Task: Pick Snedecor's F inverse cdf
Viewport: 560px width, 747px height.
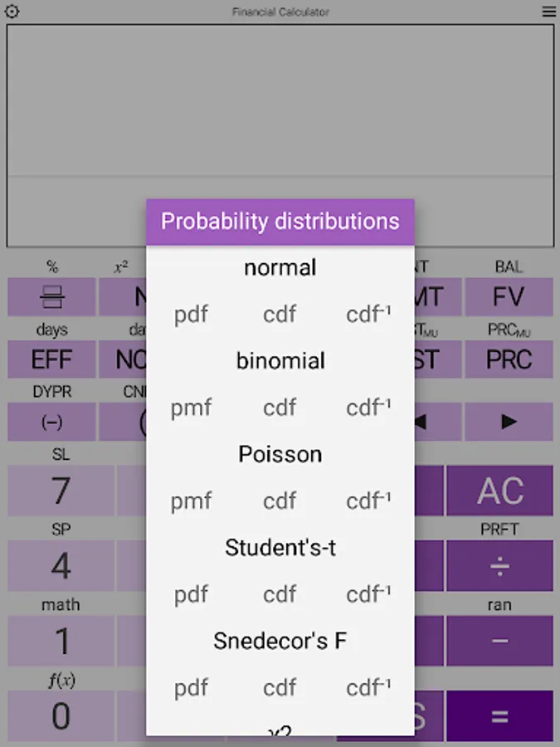Action: pos(368,687)
